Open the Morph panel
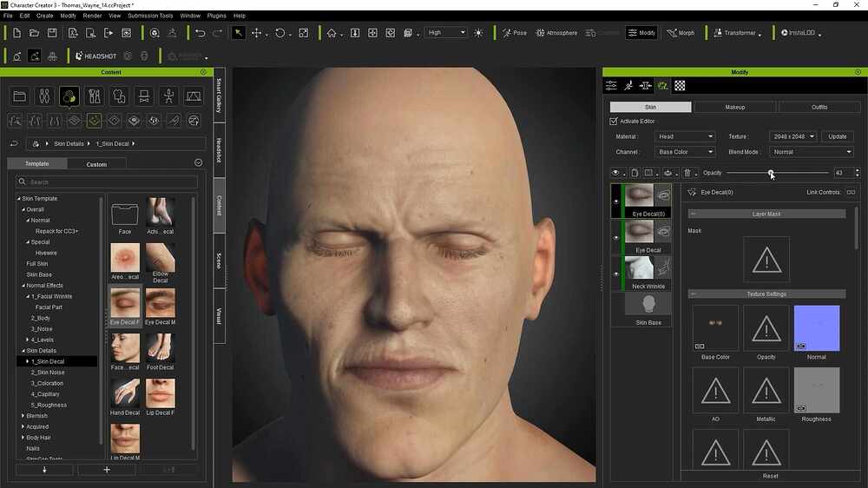868x488 pixels. pyautogui.click(x=681, y=33)
